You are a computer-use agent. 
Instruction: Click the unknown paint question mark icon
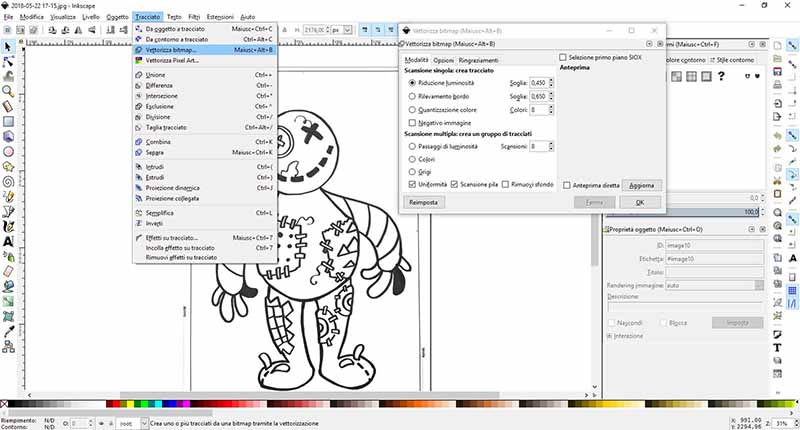click(x=721, y=76)
